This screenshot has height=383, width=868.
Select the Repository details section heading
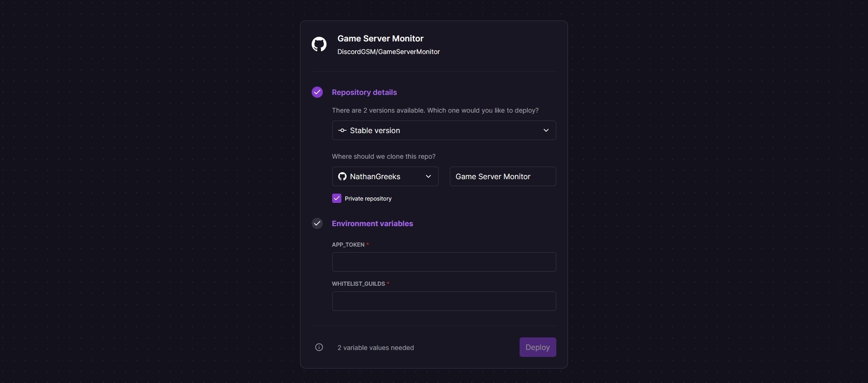[x=364, y=92]
